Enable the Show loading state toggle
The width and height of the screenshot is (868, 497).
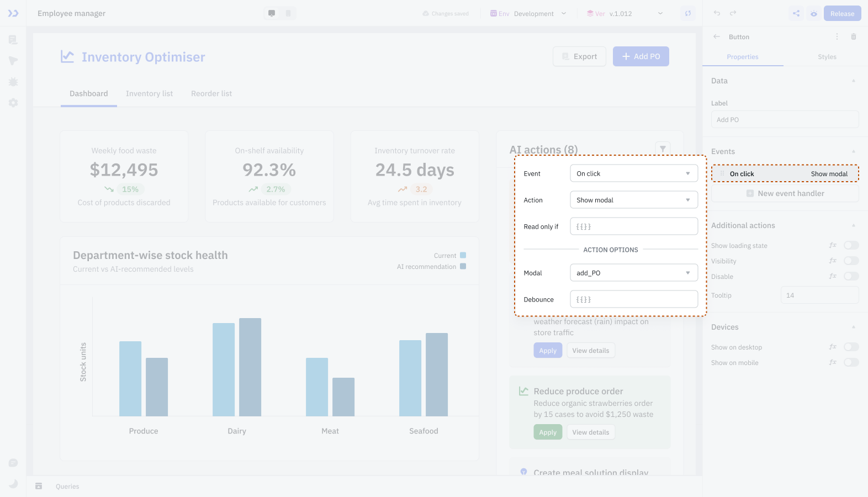(851, 245)
